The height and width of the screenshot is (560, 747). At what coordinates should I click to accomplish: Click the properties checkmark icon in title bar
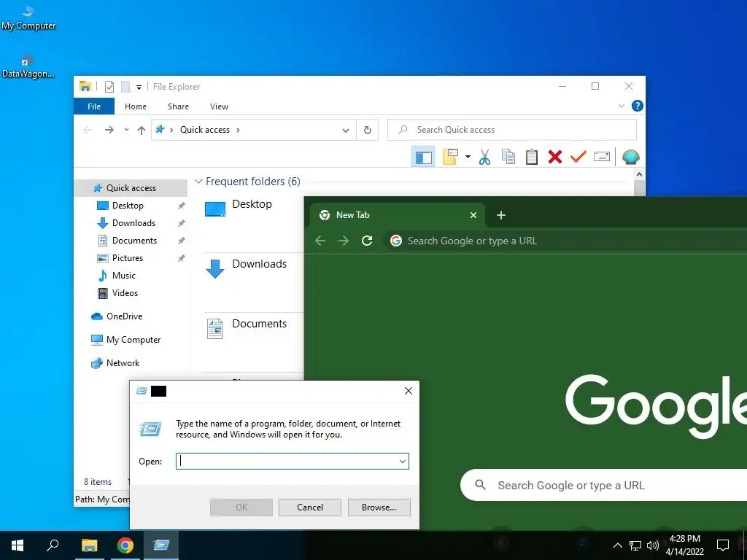tap(109, 87)
